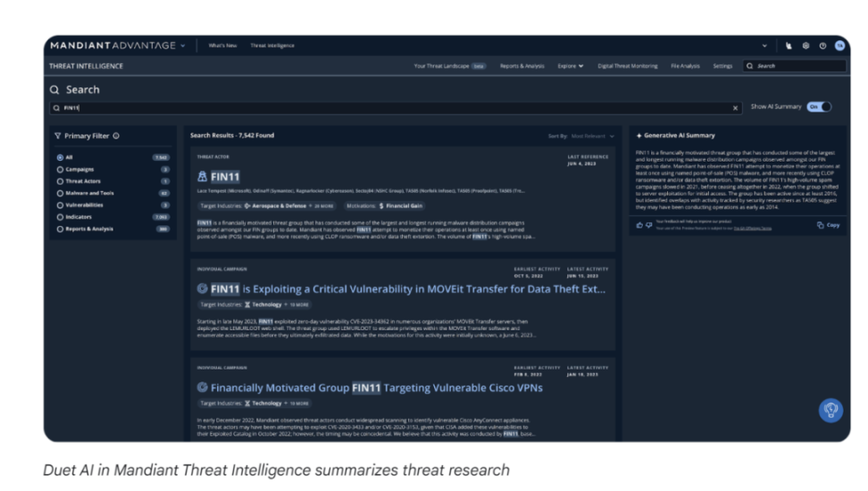Select the Threat Actors filter radio button
This screenshot has height=491, width=868.
60,181
